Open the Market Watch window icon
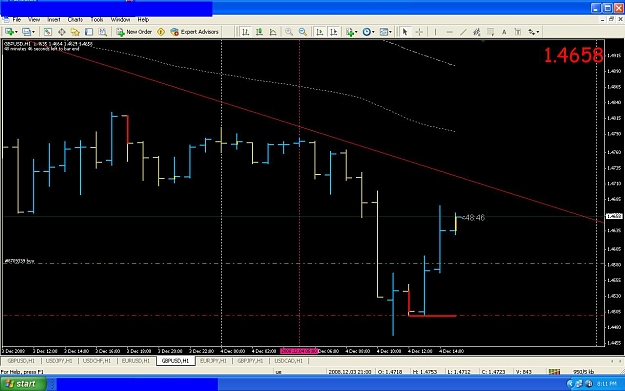This screenshot has width=625, height=391. 47,32
